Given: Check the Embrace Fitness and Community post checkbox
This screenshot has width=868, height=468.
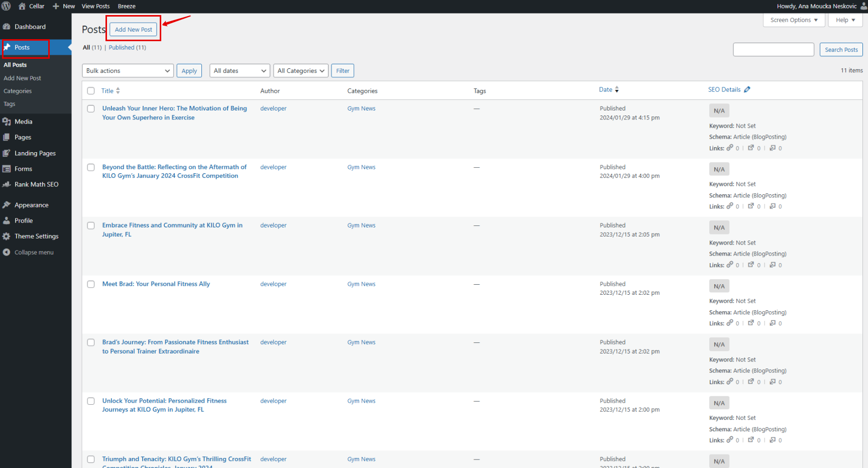Looking at the screenshot, I should click(x=91, y=225).
